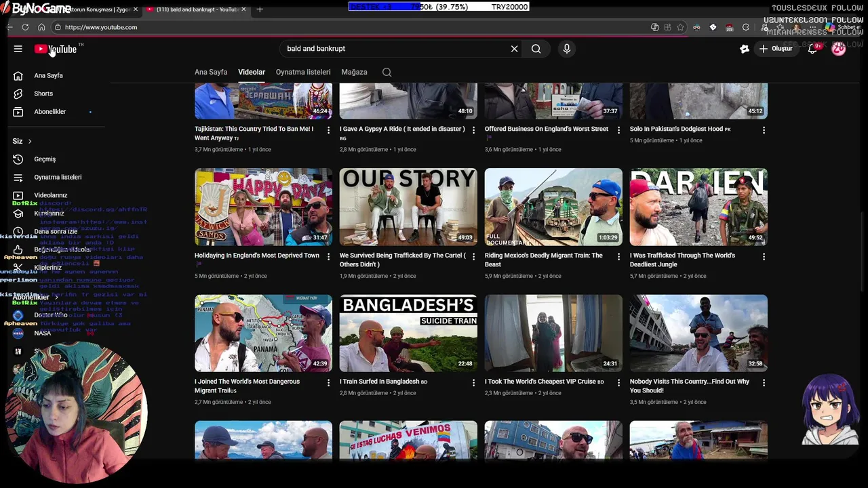Open options for Pakistan's Dodgiest Hood video

[764, 130]
